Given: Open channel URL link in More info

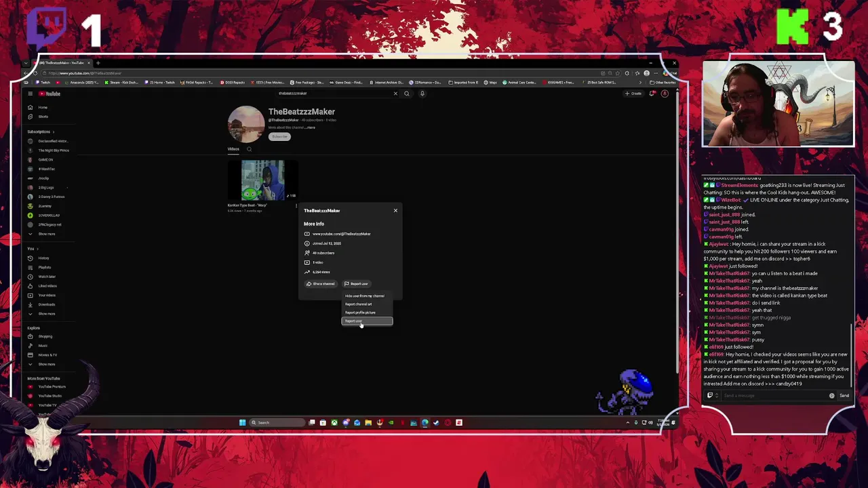Looking at the screenshot, I should pos(341,234).
